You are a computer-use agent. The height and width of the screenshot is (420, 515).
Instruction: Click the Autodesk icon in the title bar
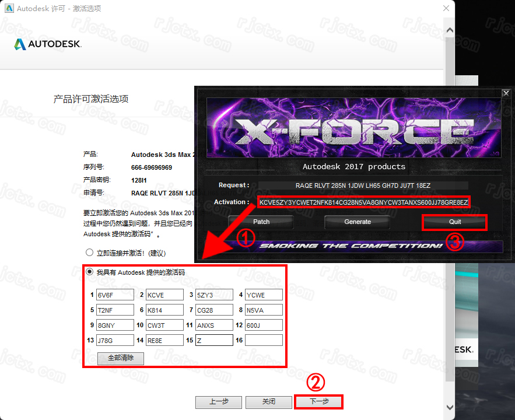click(x=8, y=8)
